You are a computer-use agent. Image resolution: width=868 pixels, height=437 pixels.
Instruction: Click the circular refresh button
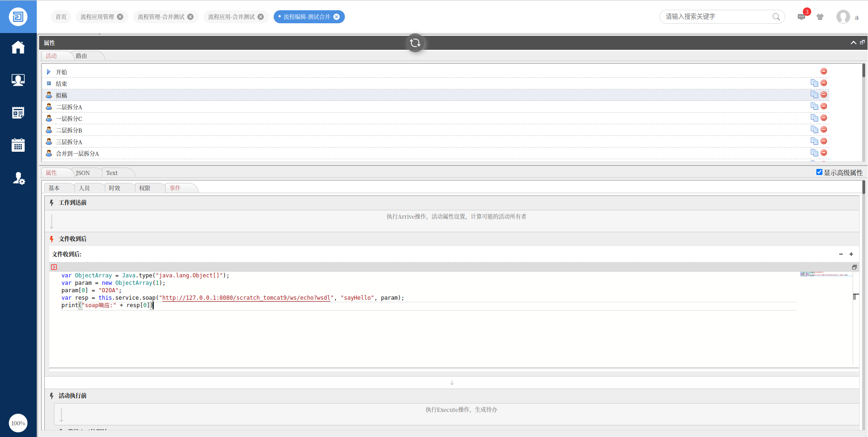point(415,43)
